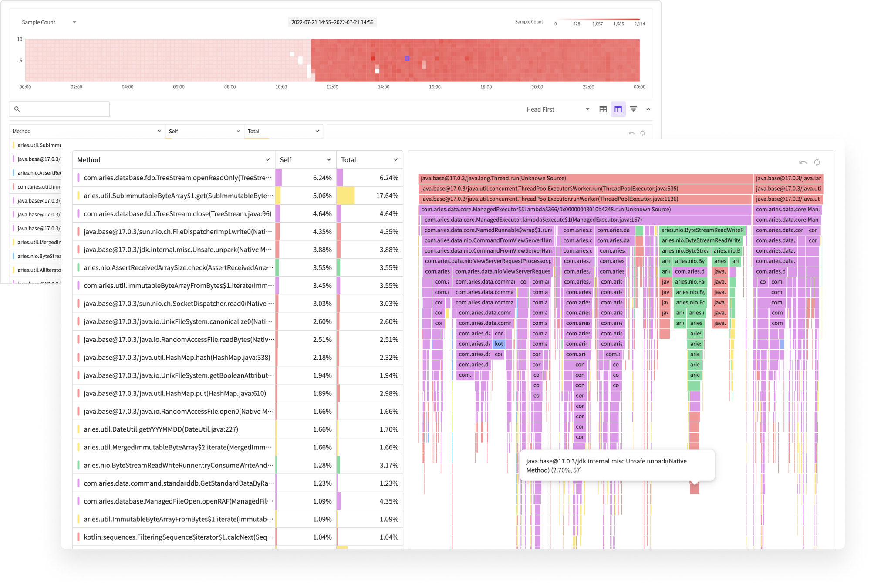Viewport: 871px width, 588px height.
Task: Select the highlighted split view icon
Action: click(x=618, y=109)
